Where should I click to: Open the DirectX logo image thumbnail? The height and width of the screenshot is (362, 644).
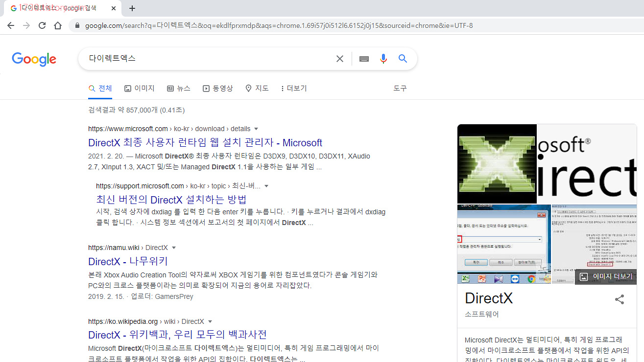click(497, 164)
